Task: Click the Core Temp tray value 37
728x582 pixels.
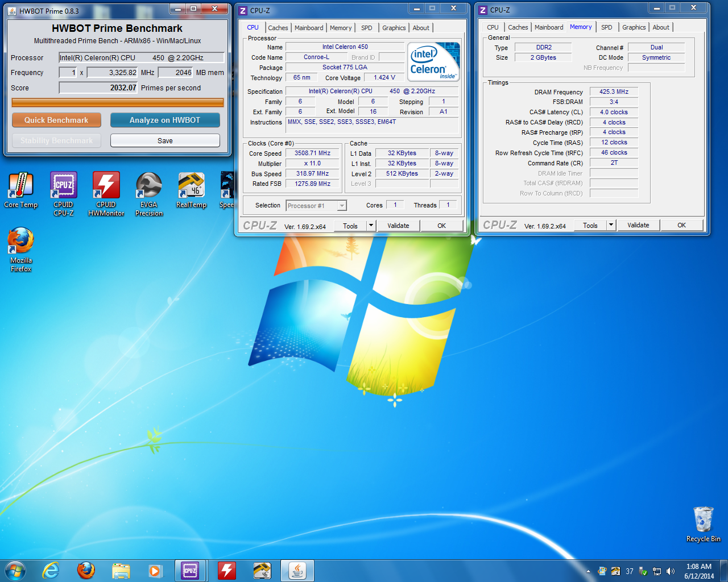Action: [x=630, y=571]
